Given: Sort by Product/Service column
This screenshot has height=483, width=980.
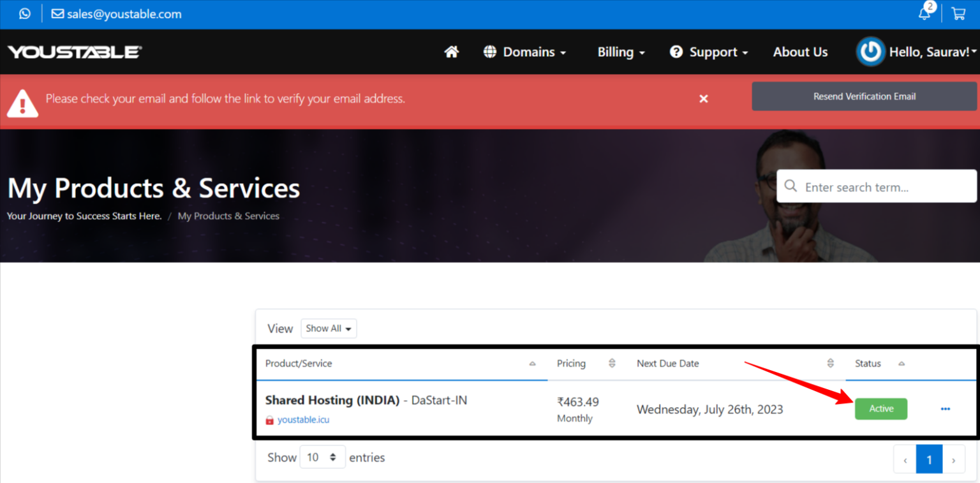Looking at the screenshot, I should tap(401, 364).
